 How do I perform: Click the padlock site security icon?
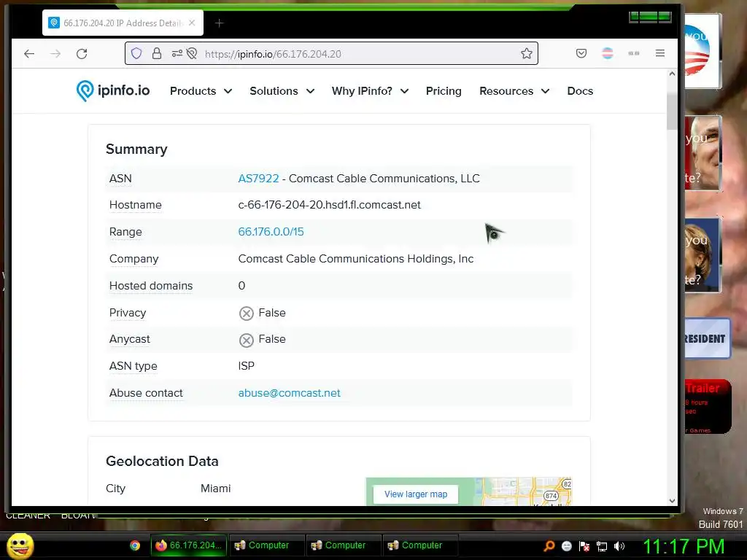pos(157,53)
